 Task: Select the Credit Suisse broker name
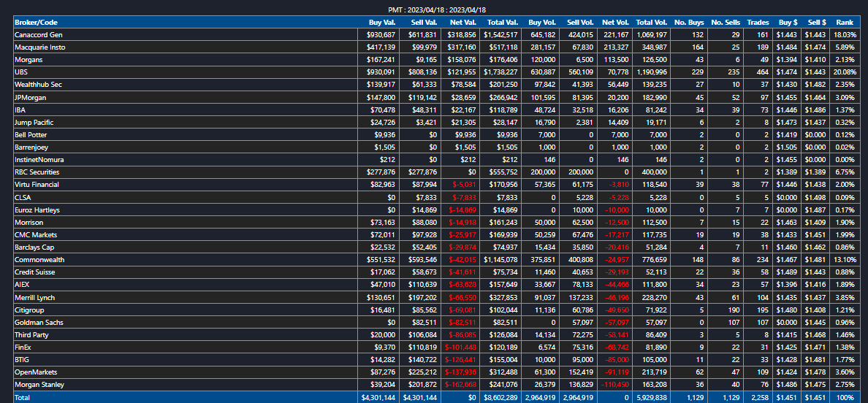[35, 272]
